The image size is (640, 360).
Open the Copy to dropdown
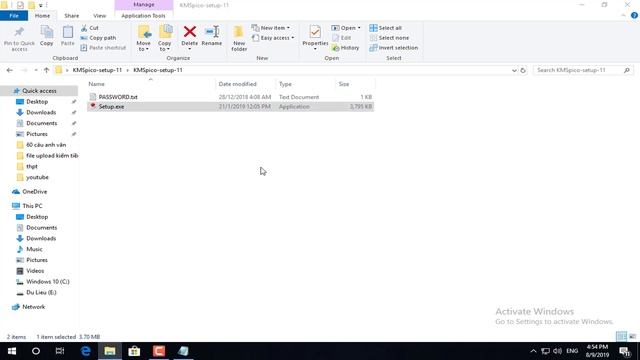coord(164,38)
